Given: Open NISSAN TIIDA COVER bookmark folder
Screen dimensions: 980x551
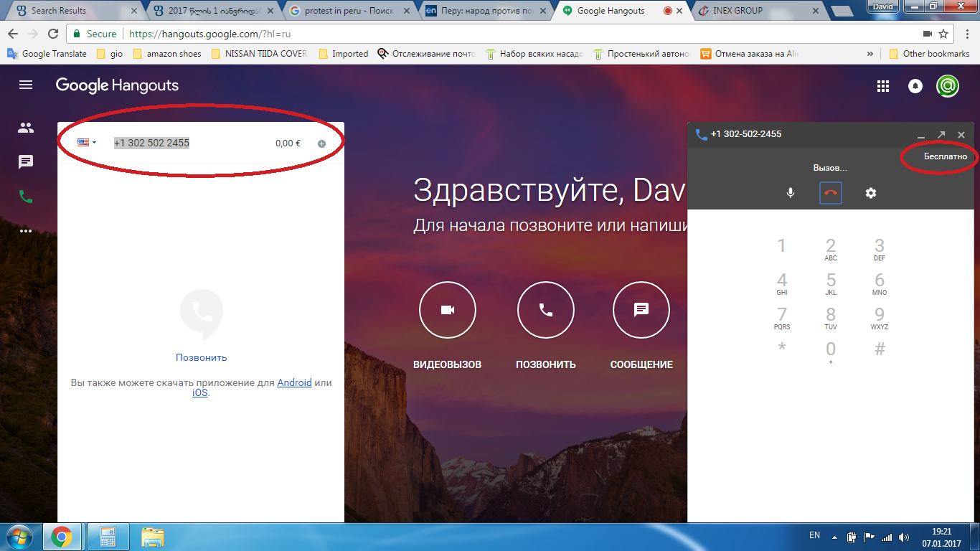Looking at the screenshot, I should 260,54.
